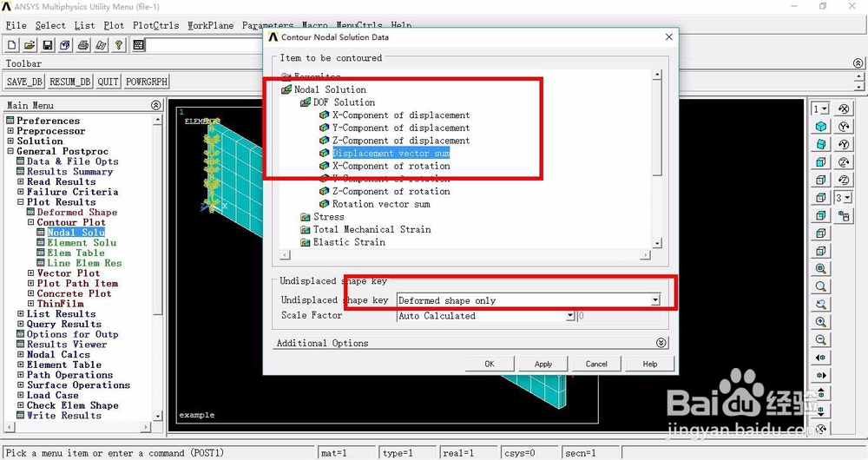Image resolution: width=868 pixels, height=460 pixels.
Task: Click the RESUM_DB toolbar button
Action: pos(69,82)
